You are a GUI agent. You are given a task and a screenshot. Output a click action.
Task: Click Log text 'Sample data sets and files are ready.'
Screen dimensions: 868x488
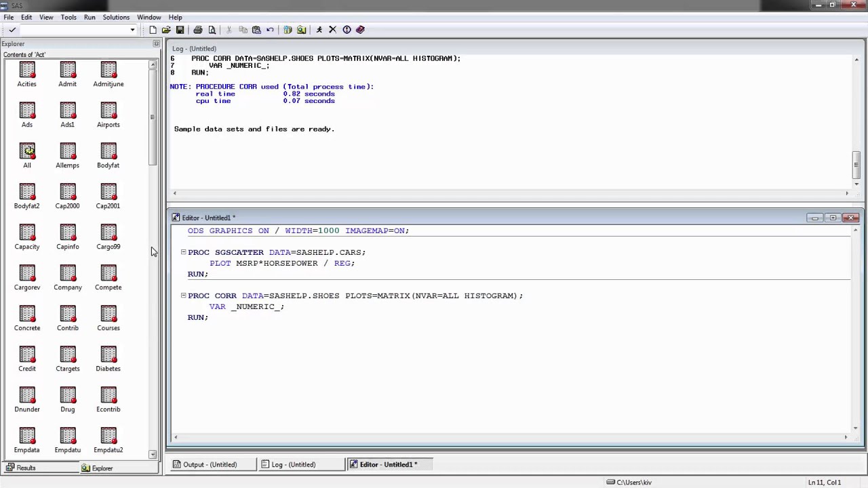(x=254, y=129)
